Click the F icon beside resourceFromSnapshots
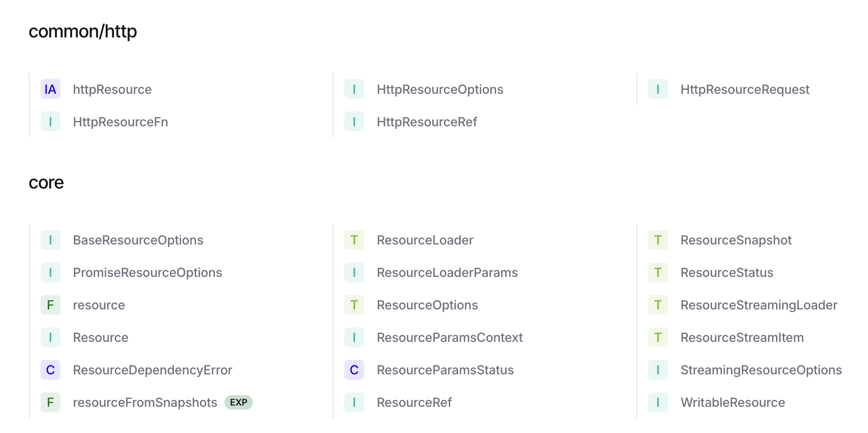This screenshot has height=433, width=868. coord(50,402)
